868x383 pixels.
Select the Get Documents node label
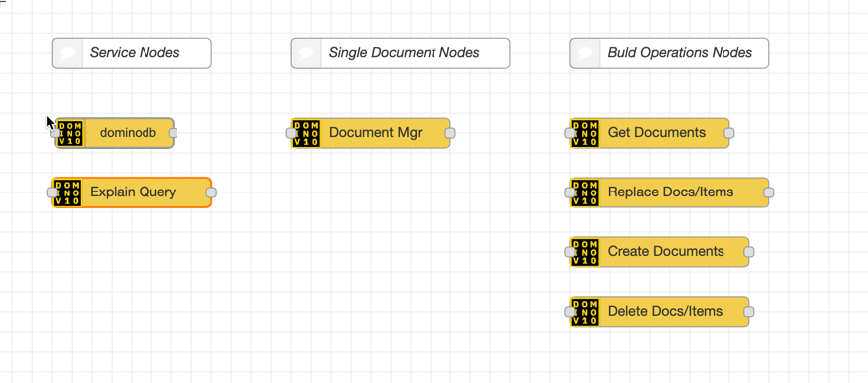coord(657,132)
